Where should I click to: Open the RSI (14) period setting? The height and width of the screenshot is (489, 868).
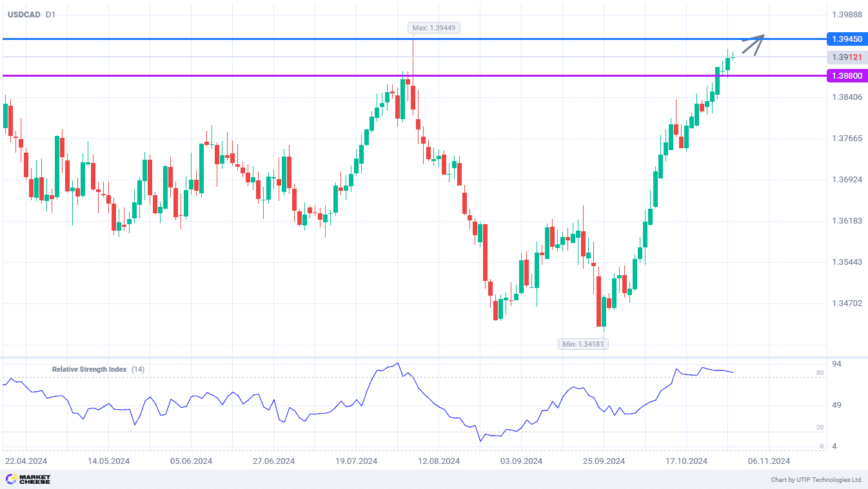[x=138, y=369]
